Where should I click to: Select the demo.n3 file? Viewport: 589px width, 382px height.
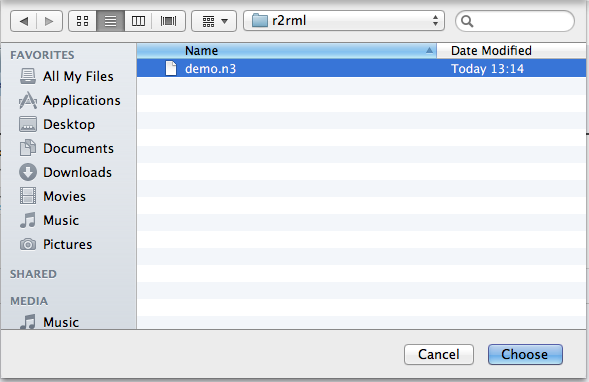pyautogui.click(x=361, y=68)
